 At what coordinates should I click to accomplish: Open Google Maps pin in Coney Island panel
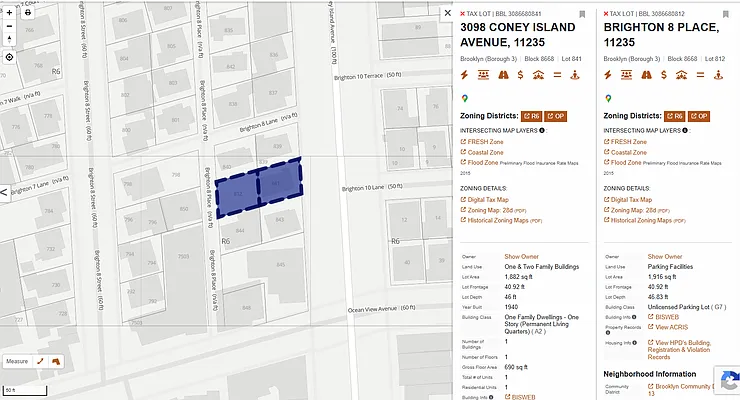pyautogui.click(x=465, y=98)
